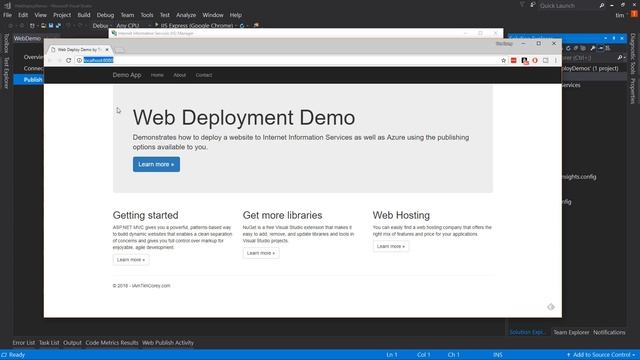
Task: Open the Project menu
Action: 62,15
